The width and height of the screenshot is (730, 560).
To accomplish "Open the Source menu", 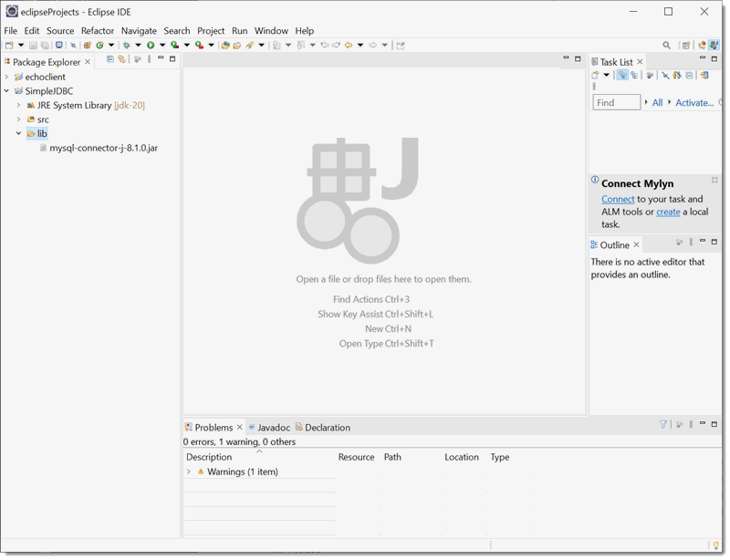I will click(60, 31).
